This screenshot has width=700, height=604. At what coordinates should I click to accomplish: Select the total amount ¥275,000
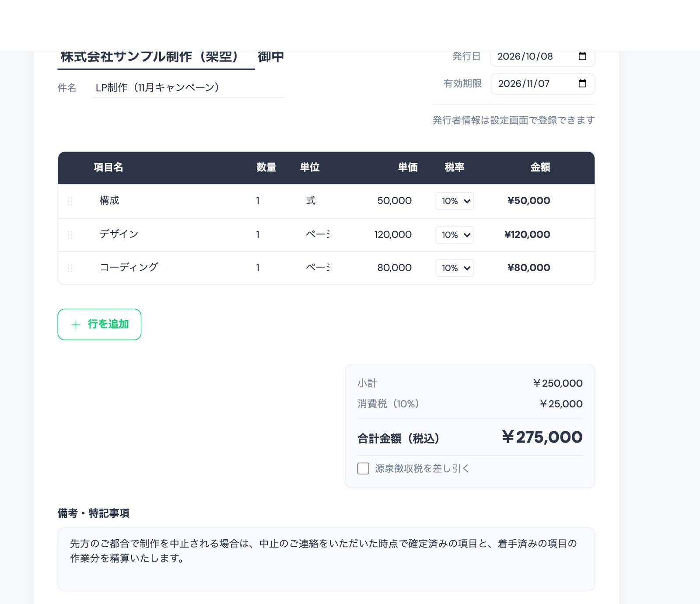pos(542,437)
